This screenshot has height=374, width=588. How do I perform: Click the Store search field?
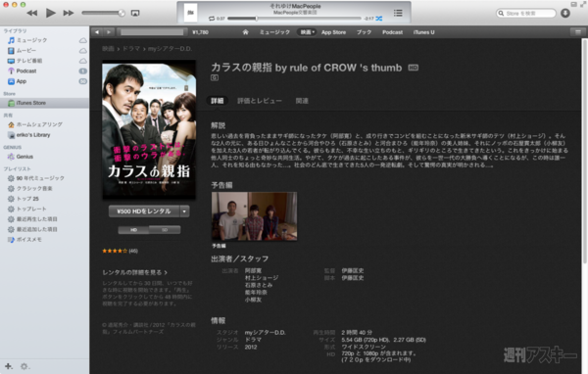coord(525,13)
